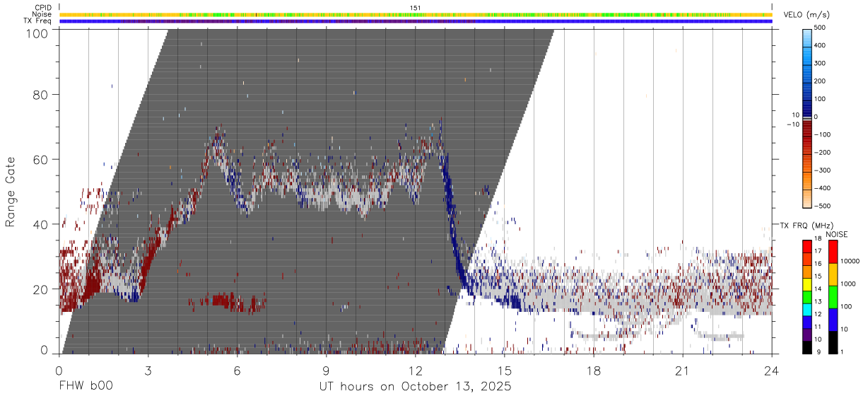Click the 21 tick on the UT hours axis
Viewport: 868px width, 401px height.
682,370
